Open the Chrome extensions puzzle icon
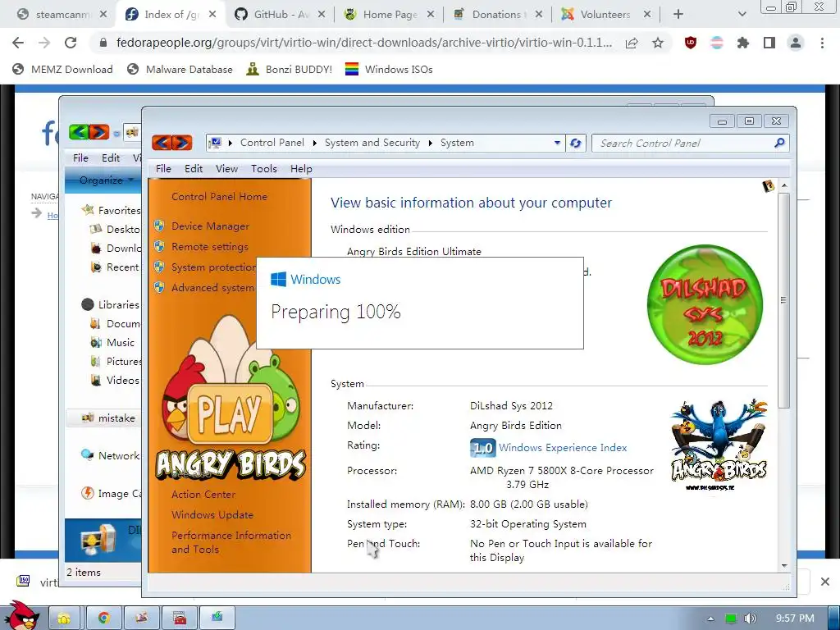 (742, 43)
